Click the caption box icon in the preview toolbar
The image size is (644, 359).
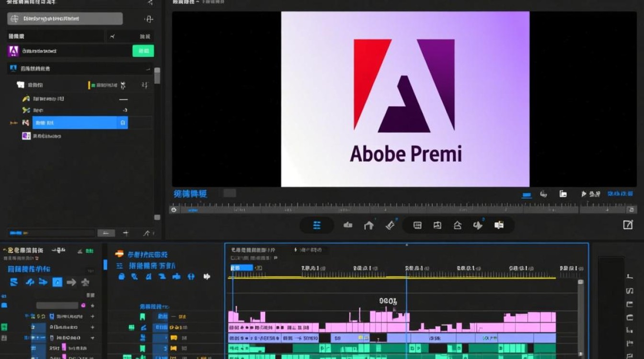click(417, 225)
